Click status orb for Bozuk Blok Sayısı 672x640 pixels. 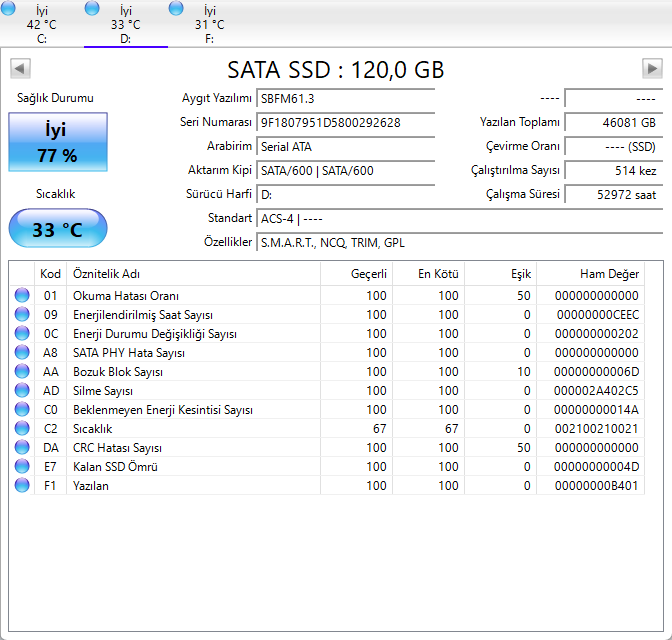coord(22,372)
